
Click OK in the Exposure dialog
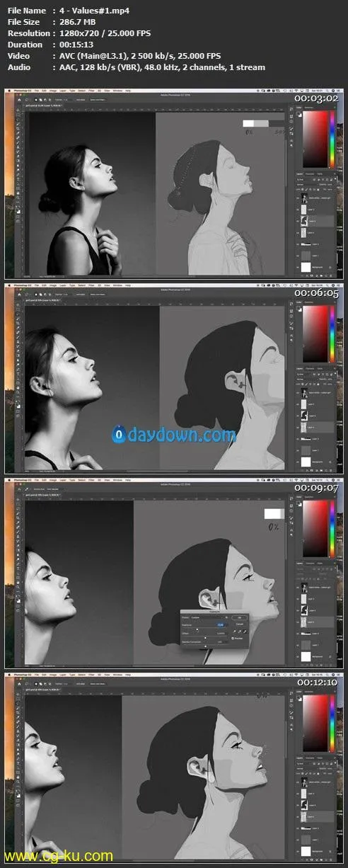(x=240, y=617)
